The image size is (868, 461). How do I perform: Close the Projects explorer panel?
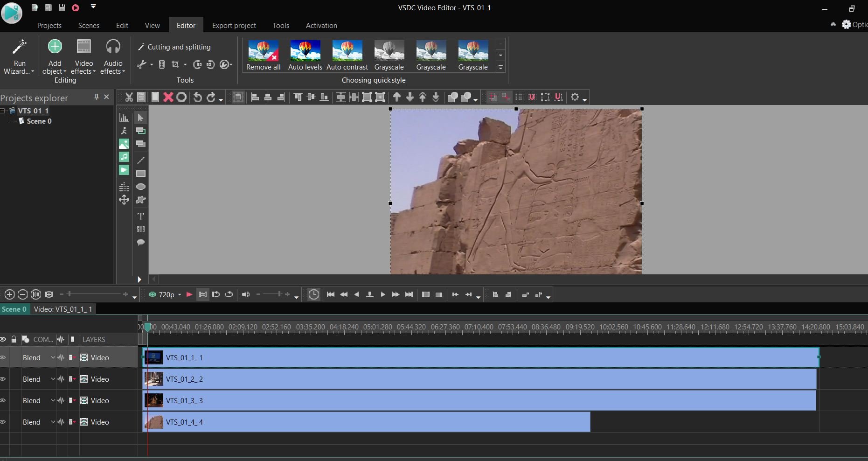(x=106, y=97)
